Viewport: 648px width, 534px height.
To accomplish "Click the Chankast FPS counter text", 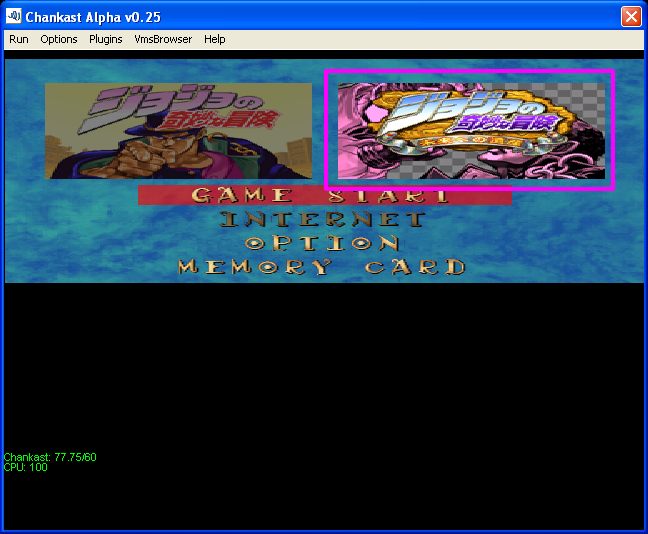I will (50, 457).
